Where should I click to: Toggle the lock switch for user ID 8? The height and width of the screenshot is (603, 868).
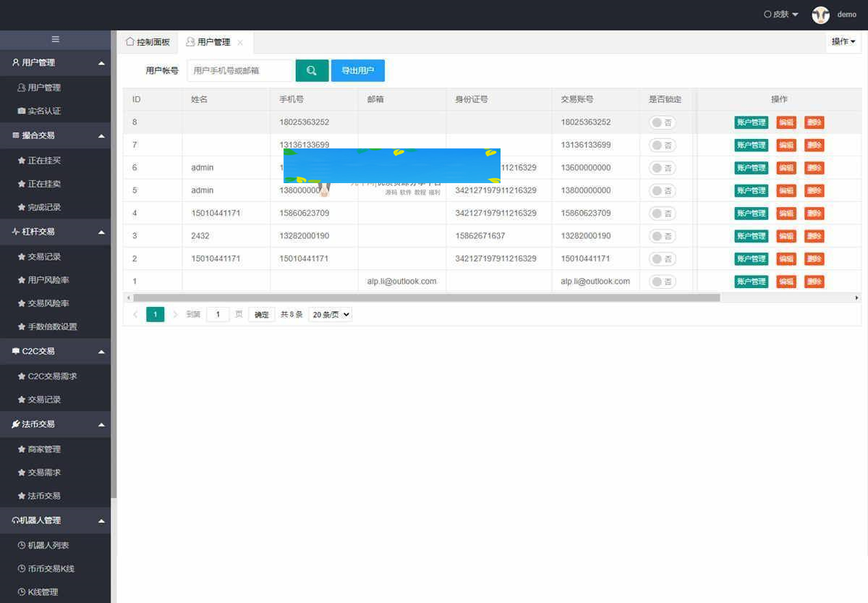point(662,122)
